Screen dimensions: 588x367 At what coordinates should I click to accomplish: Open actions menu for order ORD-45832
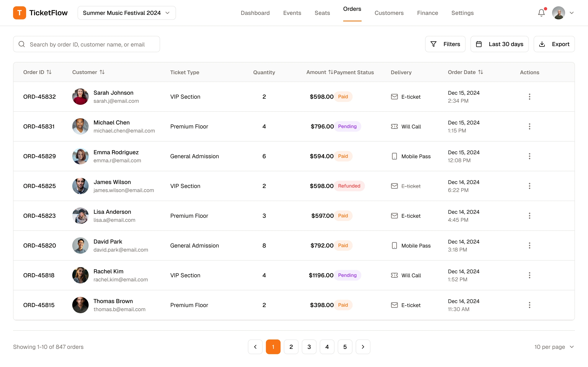coord(529,97)
